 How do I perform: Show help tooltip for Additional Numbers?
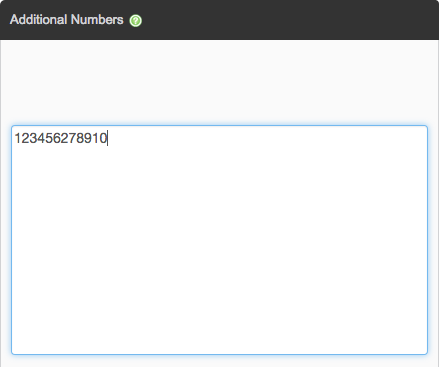(136, 21)
